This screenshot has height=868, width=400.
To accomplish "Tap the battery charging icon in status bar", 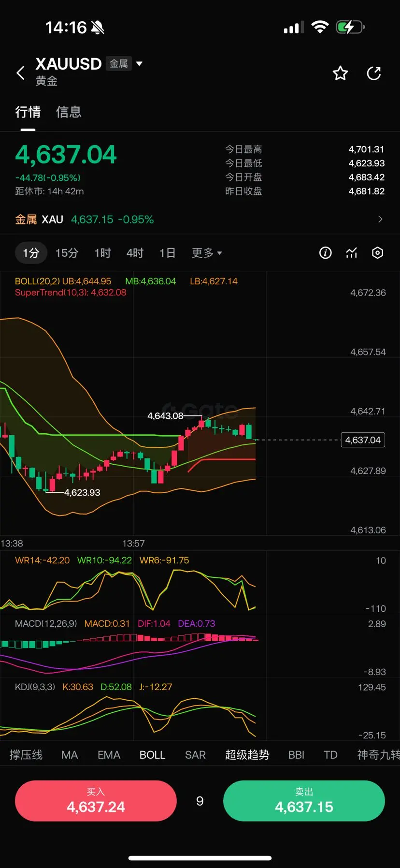I will [x=350, y=27].
